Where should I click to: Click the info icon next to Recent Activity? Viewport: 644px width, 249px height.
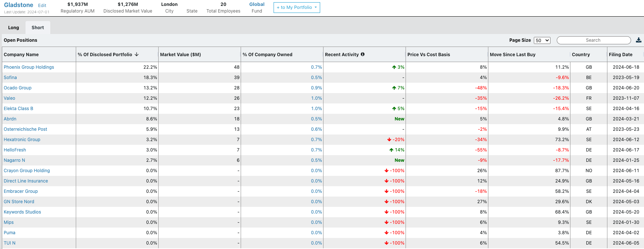tap(363, 54)
